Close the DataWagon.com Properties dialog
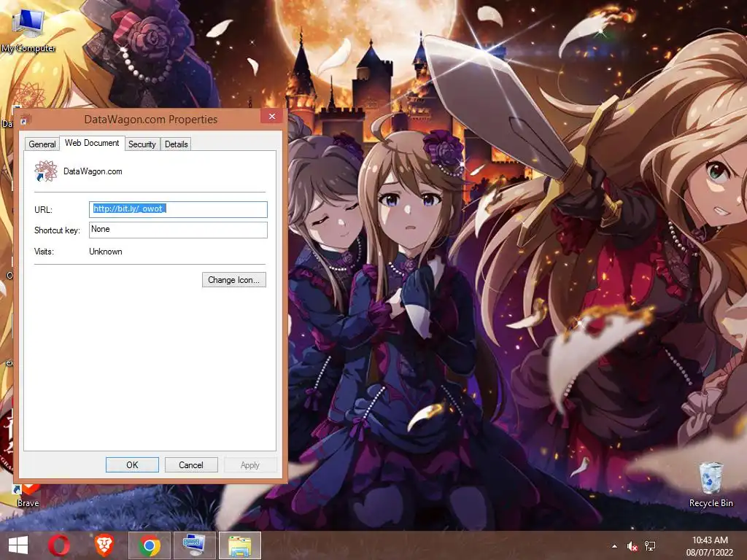Screen dimensions: 747x560 [x=272, y=116]
